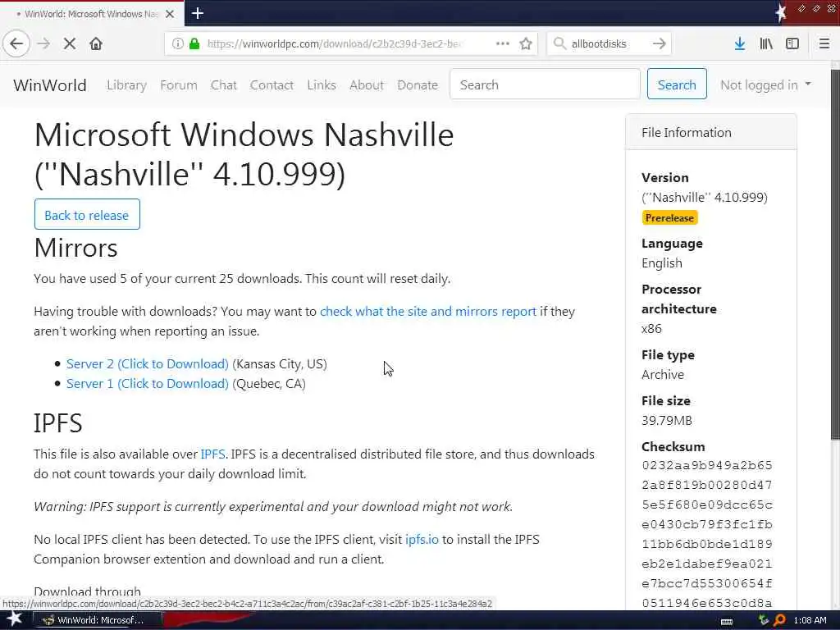Click the Microsoft Windows Nashville page title
Viewport: 840px width, 630px height.
tap(244, 154)
